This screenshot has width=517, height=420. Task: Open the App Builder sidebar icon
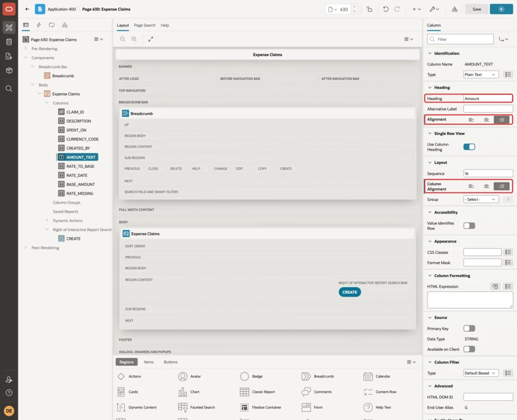(9, 27)
